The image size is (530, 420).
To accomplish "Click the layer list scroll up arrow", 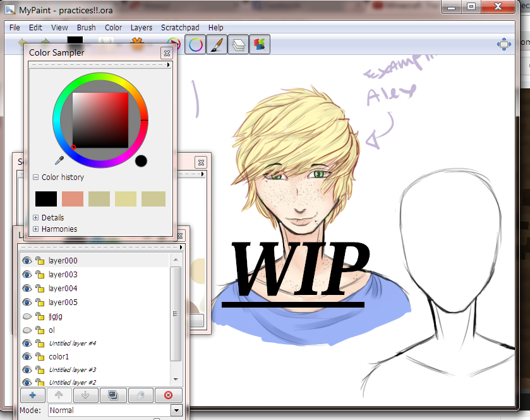I will 176,260.
